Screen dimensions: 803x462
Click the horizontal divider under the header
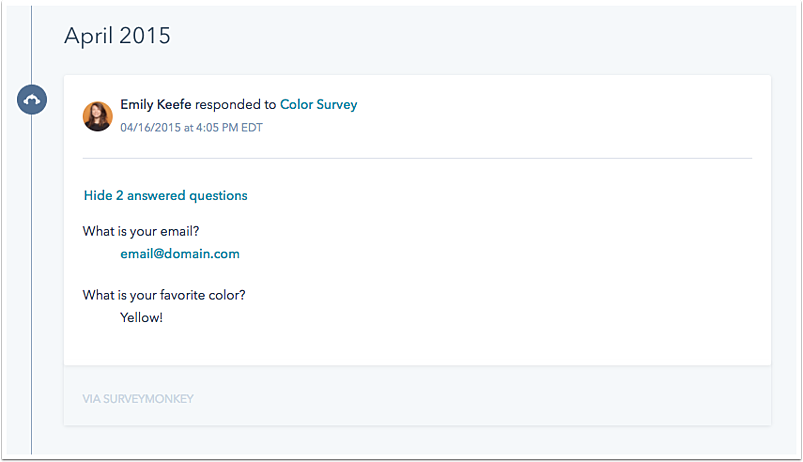click(x=416, y=158)
